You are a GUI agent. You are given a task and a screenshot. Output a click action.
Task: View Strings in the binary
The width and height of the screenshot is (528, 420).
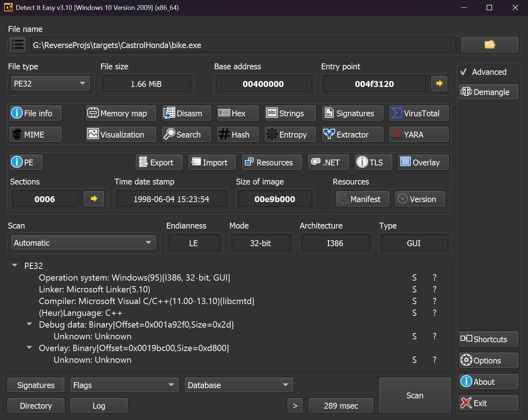[x=290, y=113]
